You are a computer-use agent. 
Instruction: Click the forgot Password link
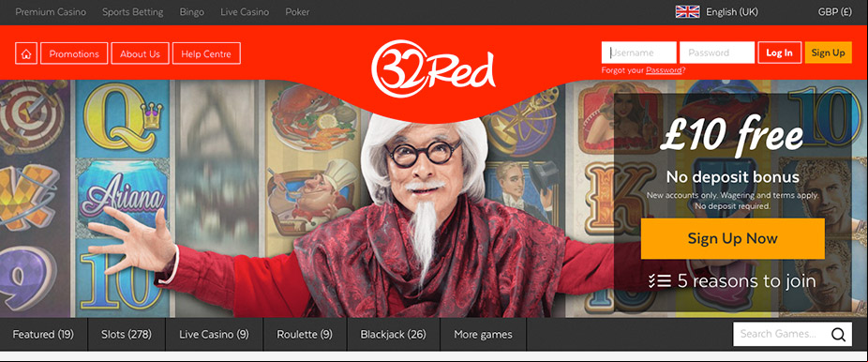click(664, 70)
